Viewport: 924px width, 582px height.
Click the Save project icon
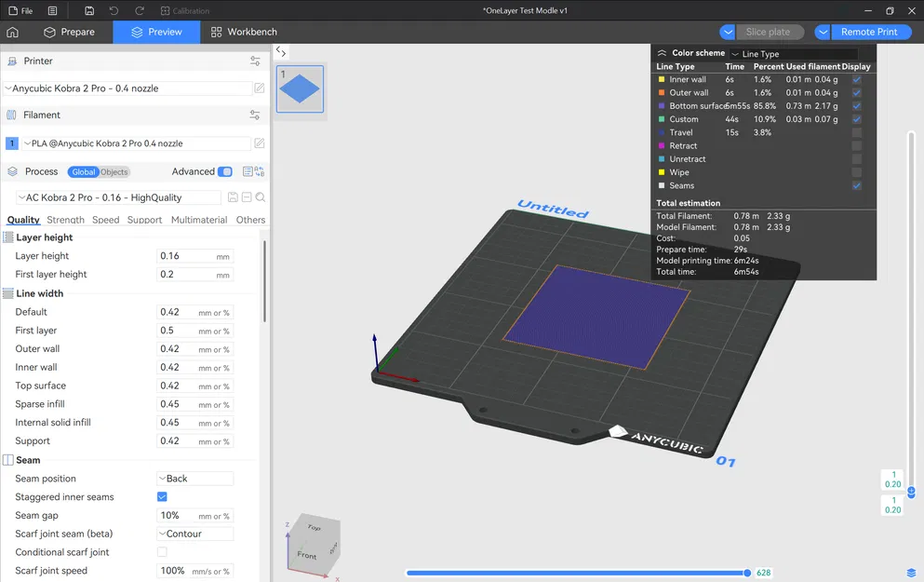click(89, 10)
